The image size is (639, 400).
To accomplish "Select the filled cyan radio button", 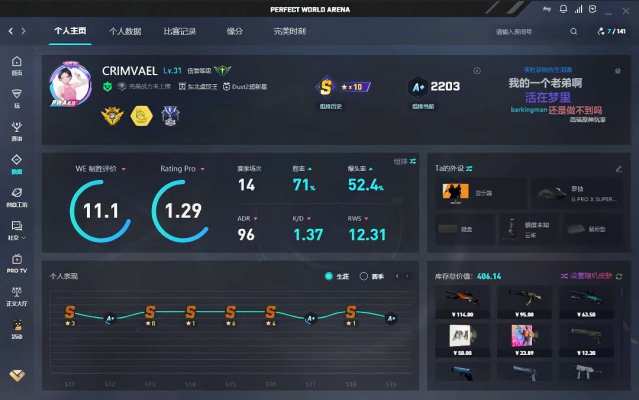I will coord(328,276).
